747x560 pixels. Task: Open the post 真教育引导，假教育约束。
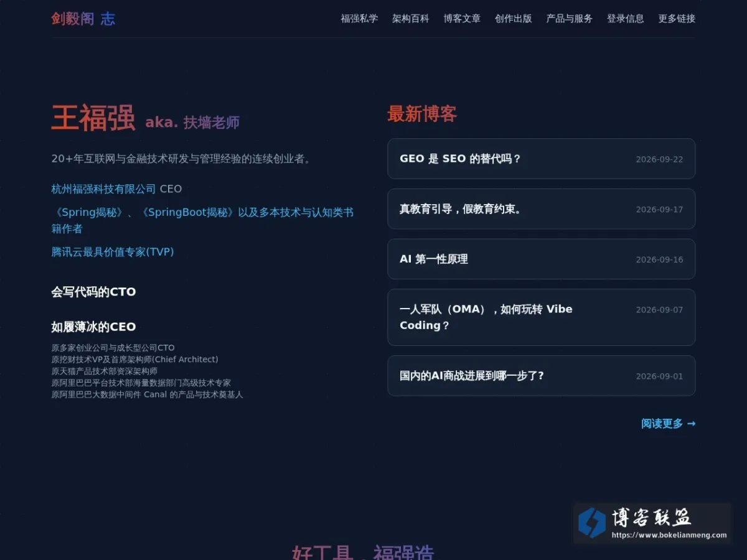[x=541, y=209]
